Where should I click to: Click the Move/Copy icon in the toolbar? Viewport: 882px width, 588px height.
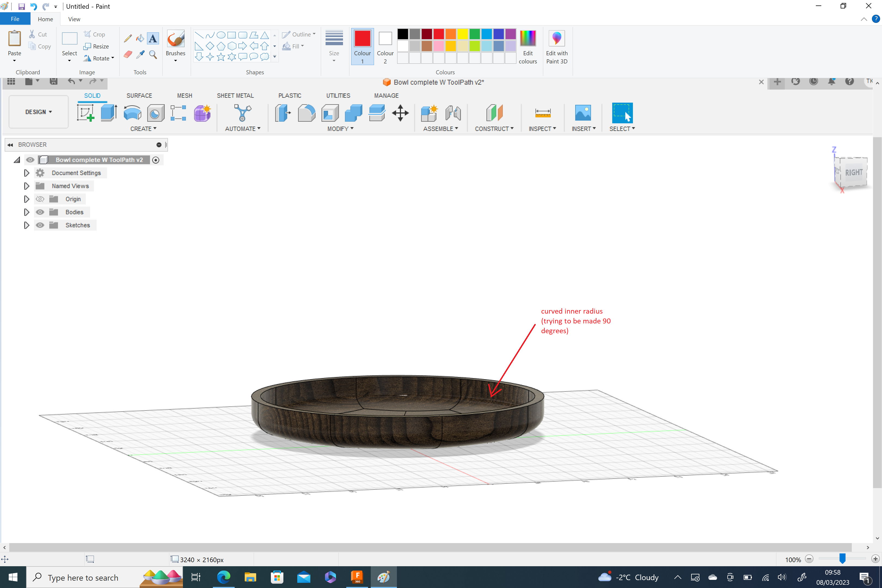click(400, 113)
